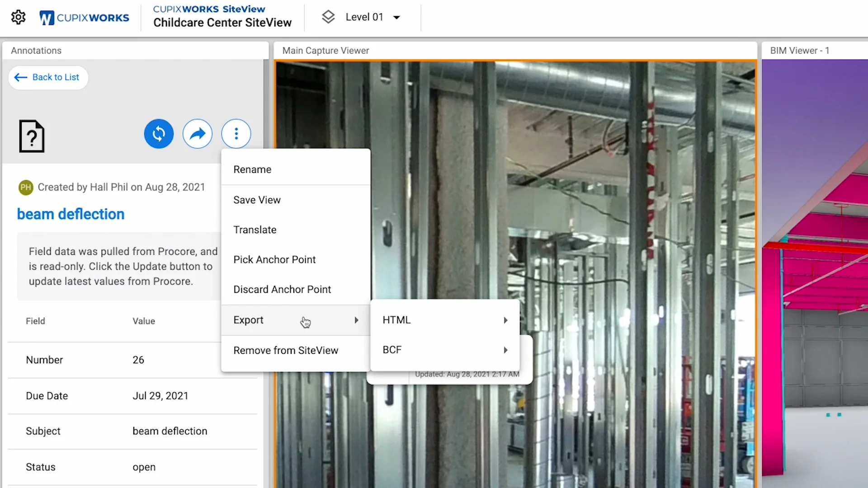
Task: Click the Value column header
Action: 144,321
